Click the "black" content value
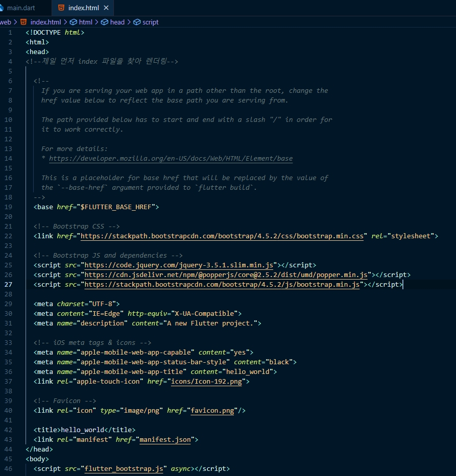Screen dimensions: 456x476 pos(279,362)
